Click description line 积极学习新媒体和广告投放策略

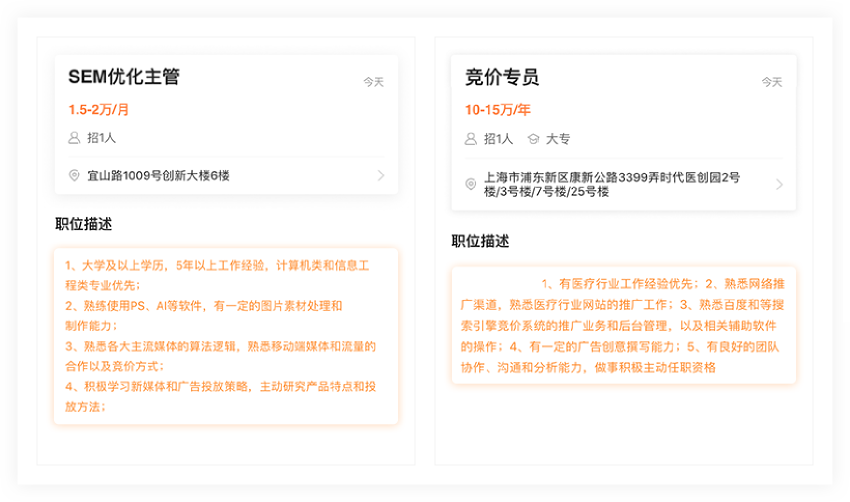(220, 397)
